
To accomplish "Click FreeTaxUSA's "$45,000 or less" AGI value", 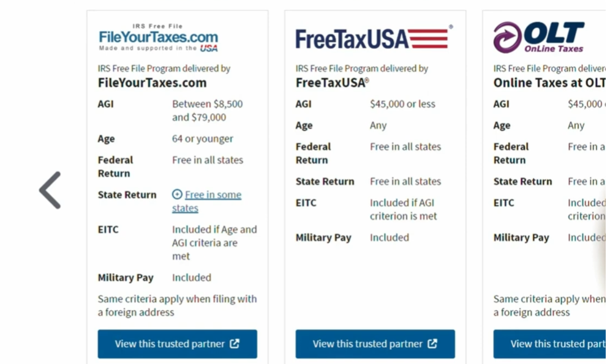I will (x=402, y=104).
